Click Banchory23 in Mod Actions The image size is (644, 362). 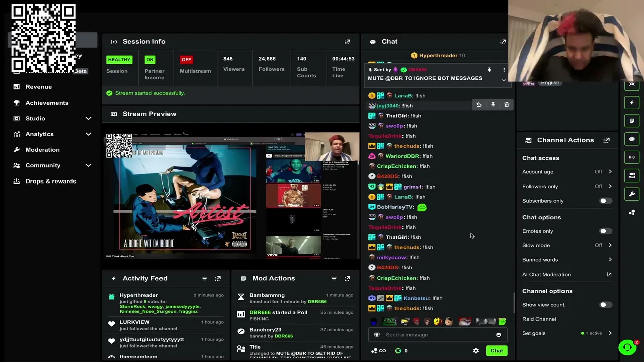[x=265, y=330]
